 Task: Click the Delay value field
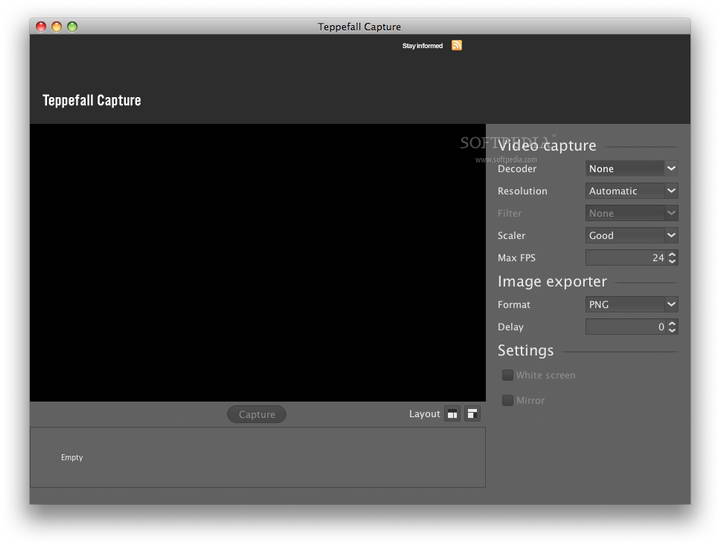pos(625,327)
